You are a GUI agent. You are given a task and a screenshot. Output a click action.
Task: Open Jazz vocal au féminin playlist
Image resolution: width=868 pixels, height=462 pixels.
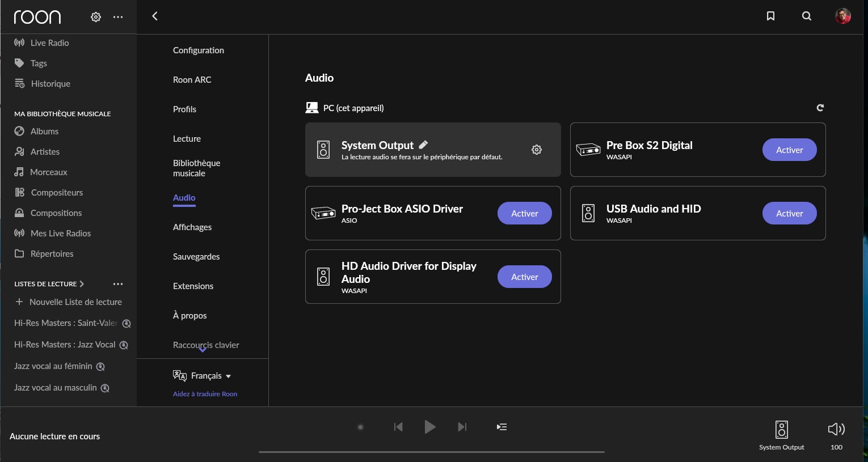click(x=53, y=366)
